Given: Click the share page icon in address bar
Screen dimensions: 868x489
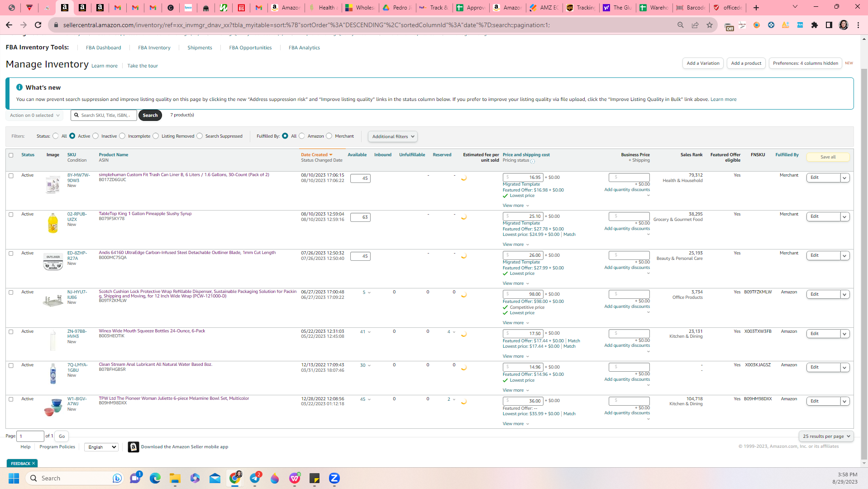Looking at the screenshot, I should (x=695, y=25).
